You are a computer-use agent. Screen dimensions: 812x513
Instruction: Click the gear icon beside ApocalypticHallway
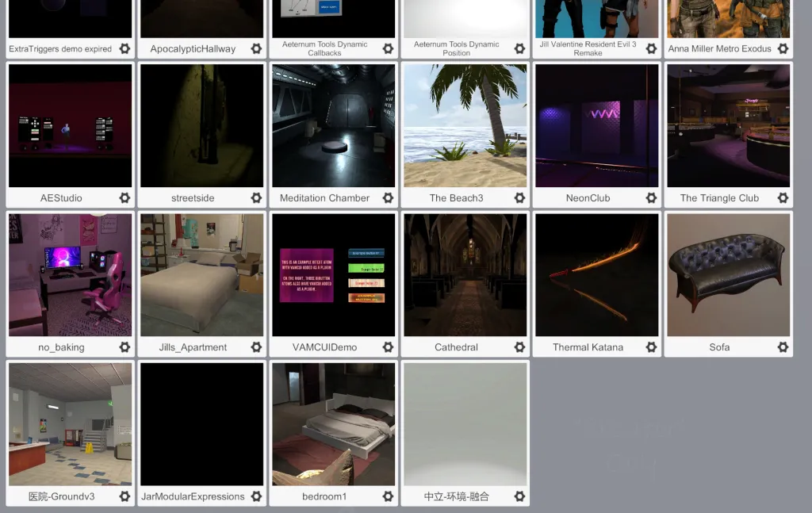[x=256, y=48]
